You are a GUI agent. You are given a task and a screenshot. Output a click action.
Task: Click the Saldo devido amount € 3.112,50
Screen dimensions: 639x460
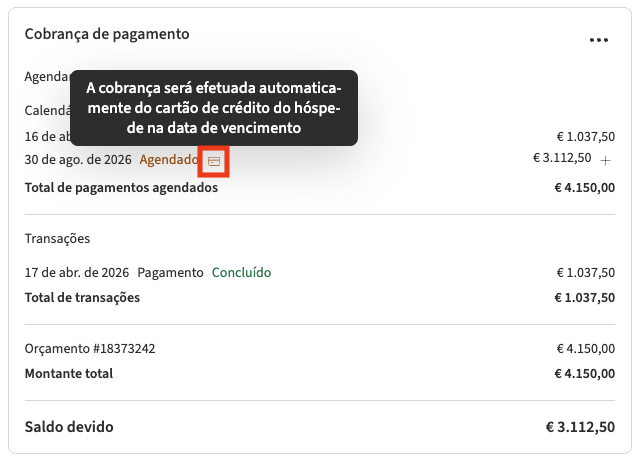tap(580, 427)
